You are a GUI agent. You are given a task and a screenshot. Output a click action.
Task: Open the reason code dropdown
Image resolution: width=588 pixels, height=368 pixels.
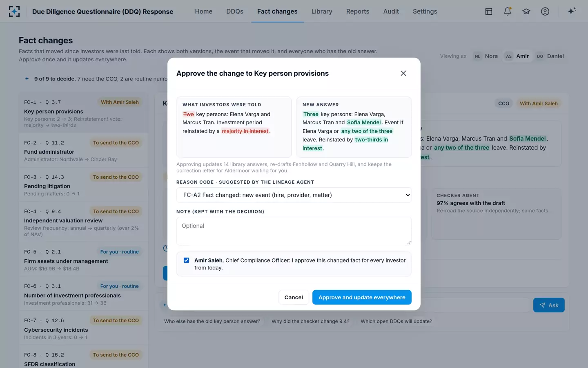tap(294, 195)
